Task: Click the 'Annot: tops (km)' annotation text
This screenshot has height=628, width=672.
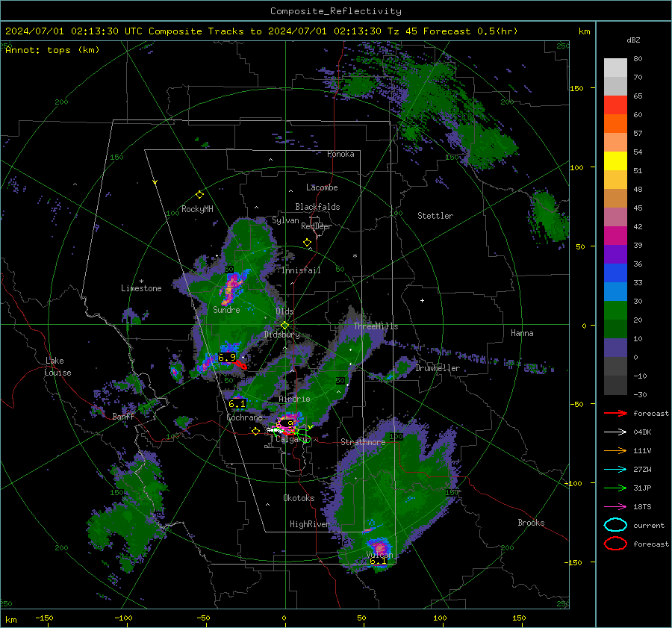Action: 52,50
